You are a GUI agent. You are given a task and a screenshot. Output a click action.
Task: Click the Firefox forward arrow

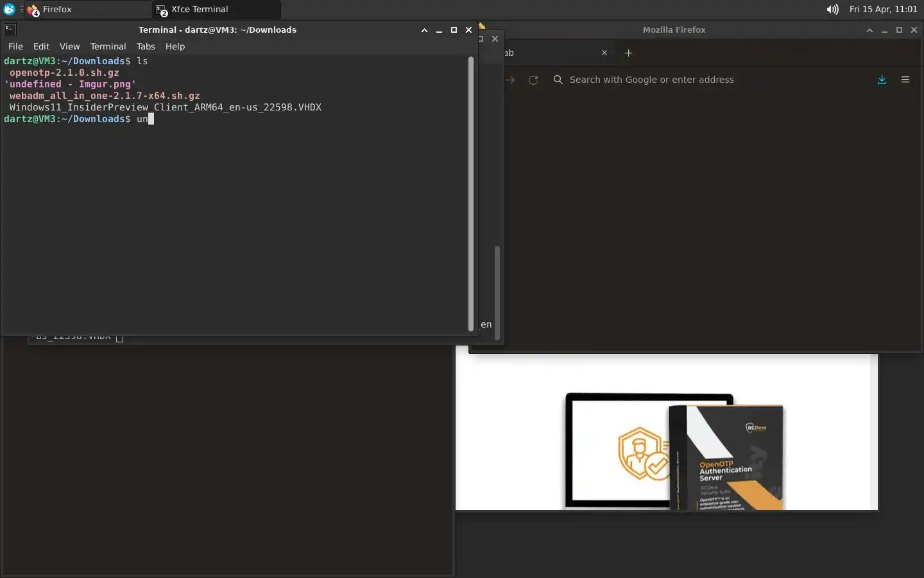[x=511, y=80]
